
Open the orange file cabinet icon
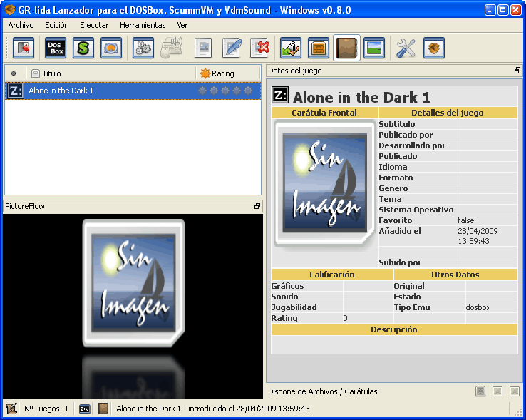pyautogui.click(x=319, y=48)
